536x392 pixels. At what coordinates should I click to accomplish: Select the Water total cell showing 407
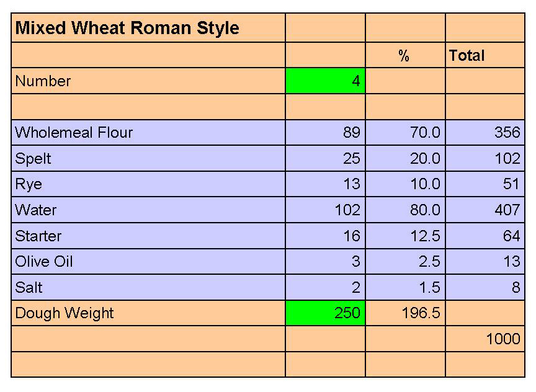click(485, 210)
